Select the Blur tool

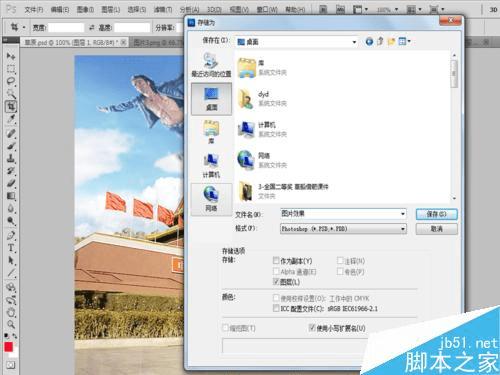point(11,208)
